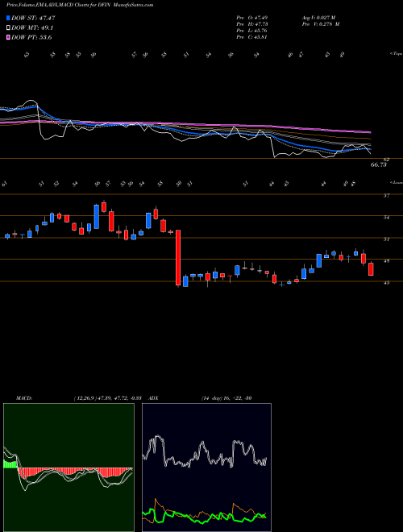Screen dimensions: 403x532
Task: Click the 'Pre L: 45.76' value
Action: (x=252, y=31)
